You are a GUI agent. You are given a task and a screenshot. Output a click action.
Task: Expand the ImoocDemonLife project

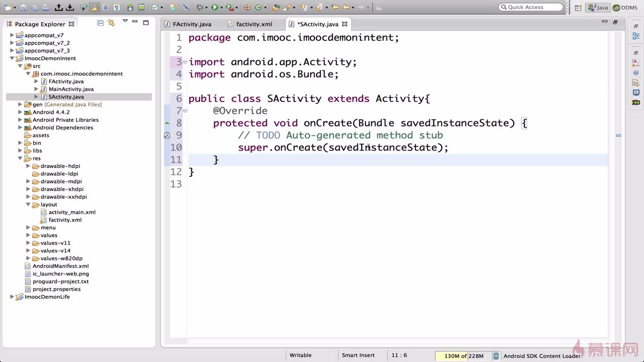tap(13, 297)
